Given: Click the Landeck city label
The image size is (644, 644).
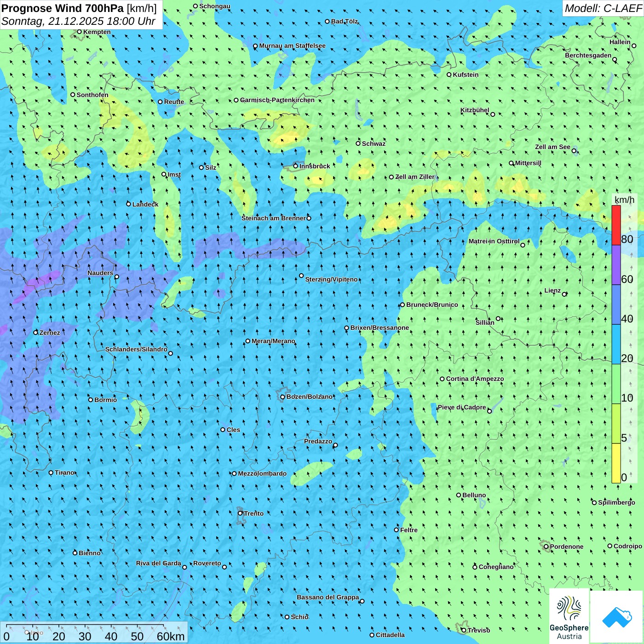Looking at the screenshot, I should pos(145,204).
